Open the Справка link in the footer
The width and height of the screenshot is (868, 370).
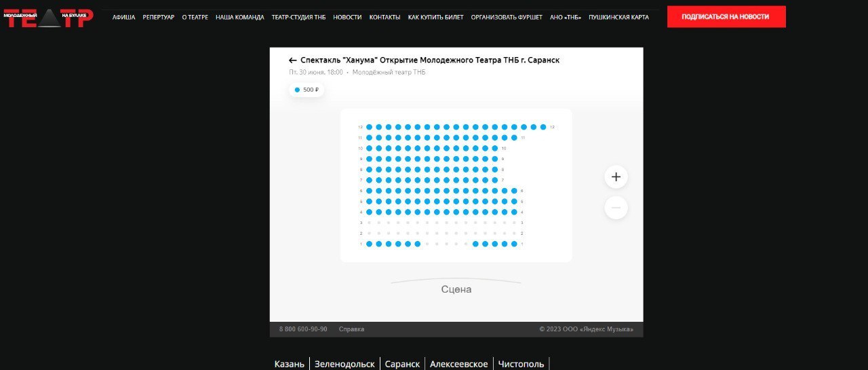coord(351,329)
